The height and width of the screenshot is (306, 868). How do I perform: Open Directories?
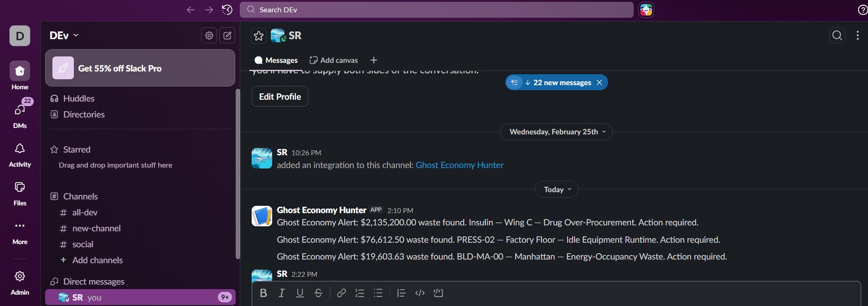84,114
